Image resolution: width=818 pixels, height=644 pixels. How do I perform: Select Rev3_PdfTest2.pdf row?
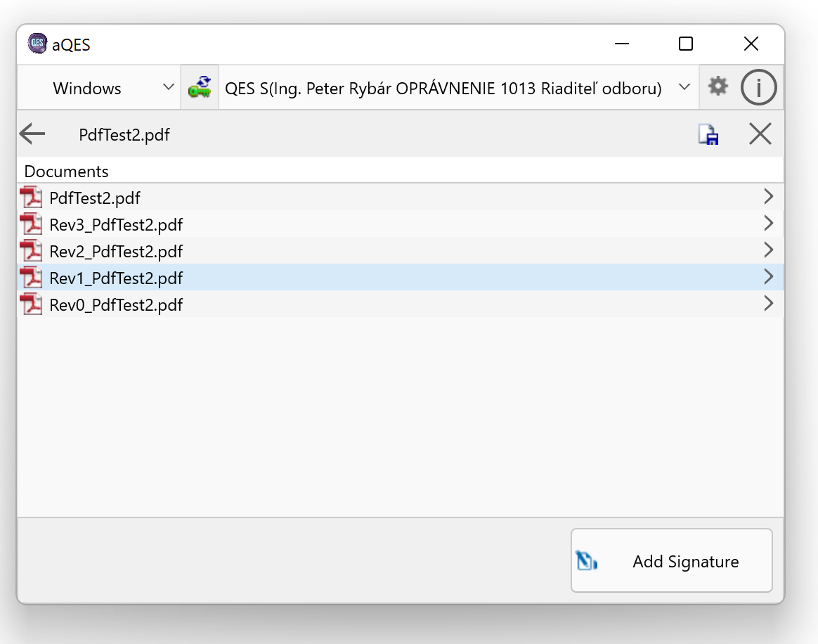click(401, 224)
